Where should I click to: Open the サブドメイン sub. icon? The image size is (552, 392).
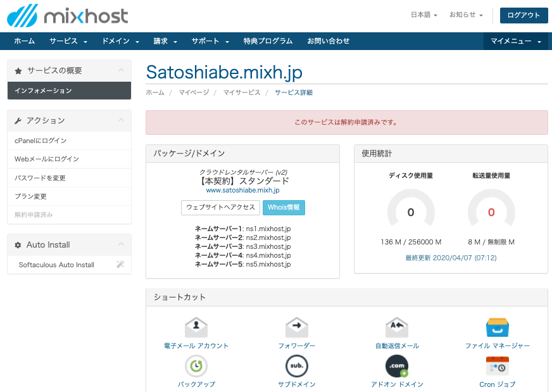297,366
